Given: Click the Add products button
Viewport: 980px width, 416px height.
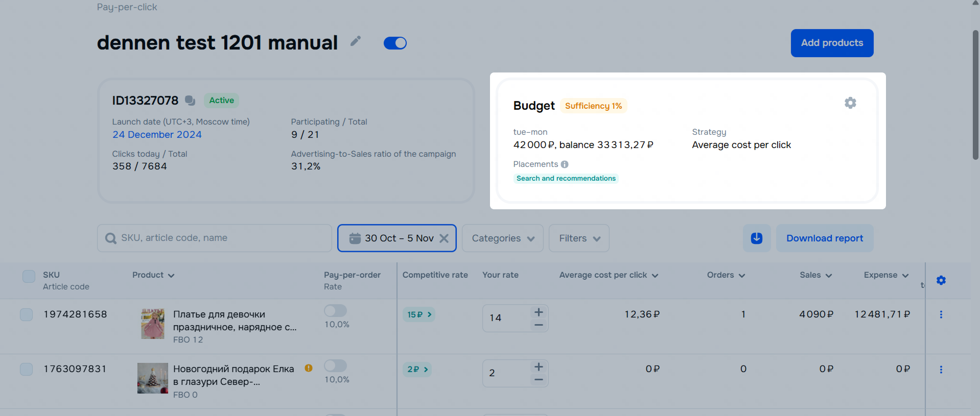Looking at the screenshot, I should (x=832, y=43).
